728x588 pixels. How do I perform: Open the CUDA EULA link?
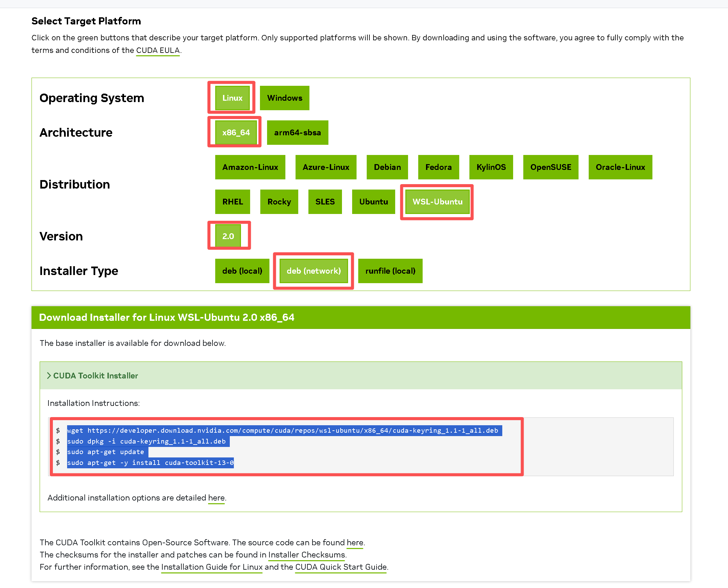[x=158, y=51]
